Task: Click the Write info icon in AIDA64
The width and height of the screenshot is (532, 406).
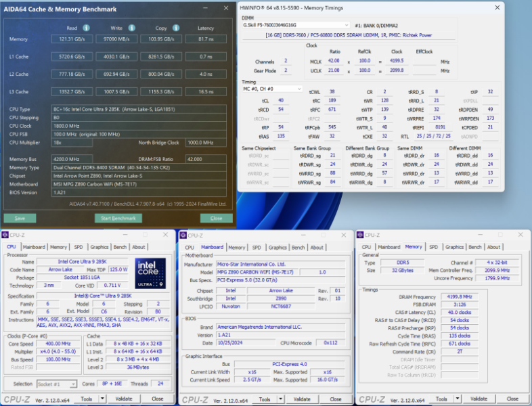Action: point(131,28)
